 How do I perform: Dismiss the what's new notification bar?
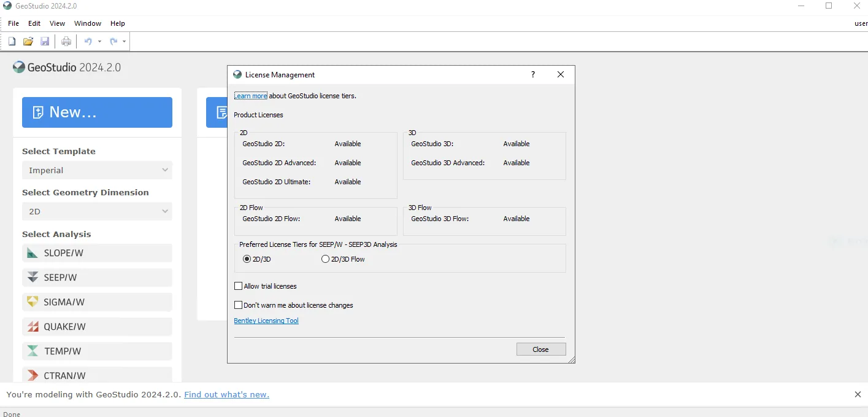tap(858, 394)
